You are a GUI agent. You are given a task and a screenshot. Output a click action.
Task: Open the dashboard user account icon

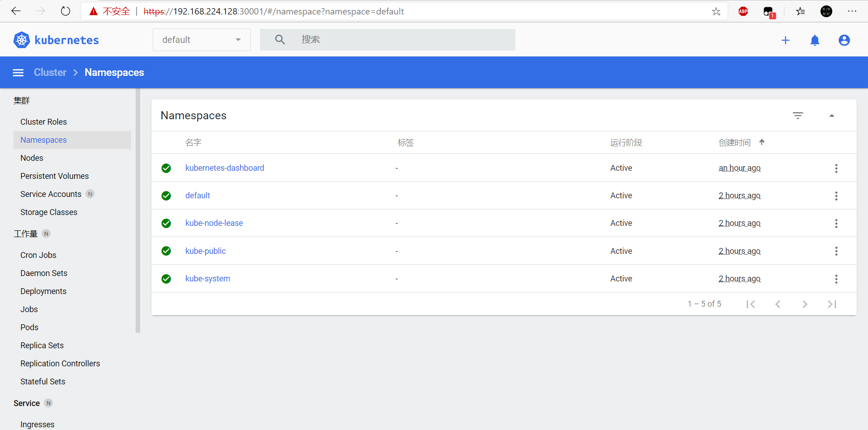point(844,40)
